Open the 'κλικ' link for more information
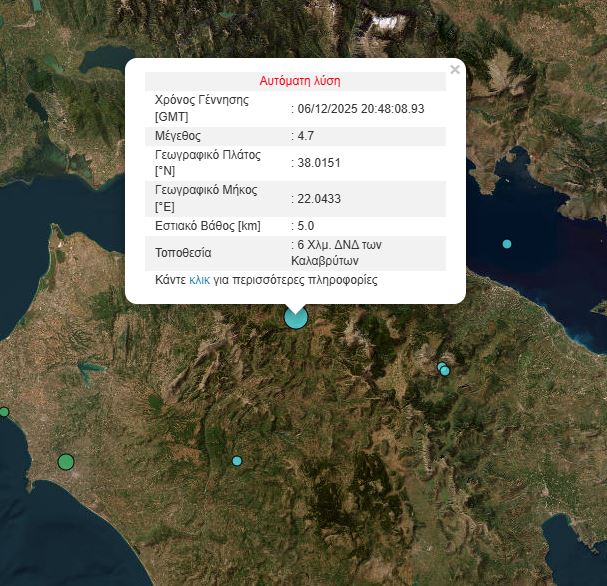This screenshot has width=607, height=586. click(x=199, y=281)
